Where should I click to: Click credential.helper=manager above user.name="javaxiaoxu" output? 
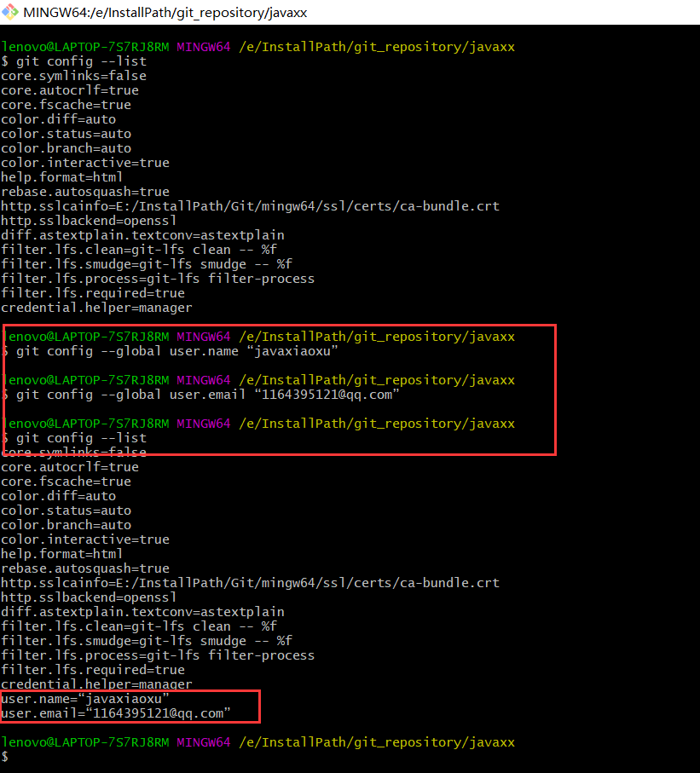[x=96, y=684]
